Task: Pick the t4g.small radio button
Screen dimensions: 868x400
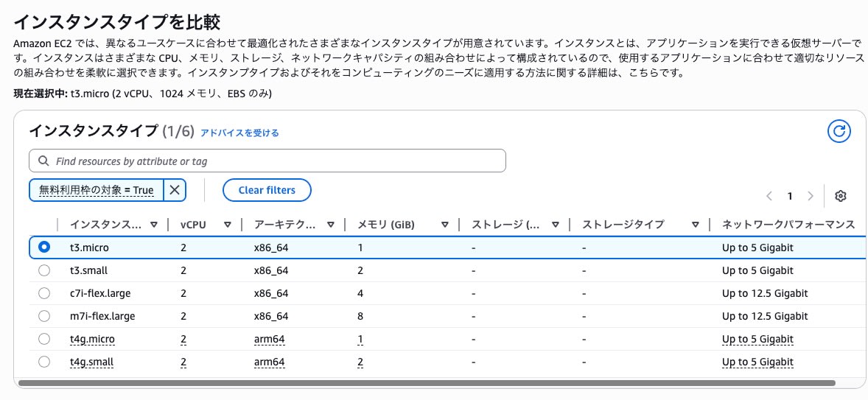Action: pyautogui.click(x=44, y=362)
